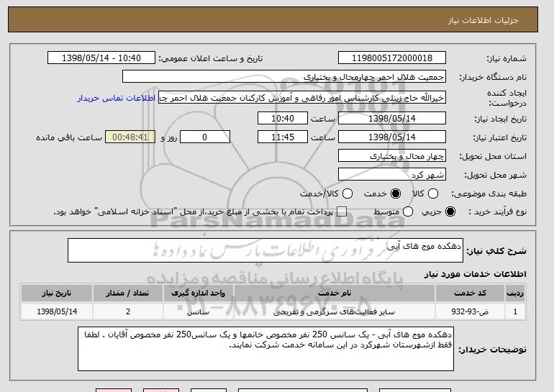Click the تعداد / مقدار column header
Image resolution: width=554 pixels, height=392 pixels.
point(127,293)
